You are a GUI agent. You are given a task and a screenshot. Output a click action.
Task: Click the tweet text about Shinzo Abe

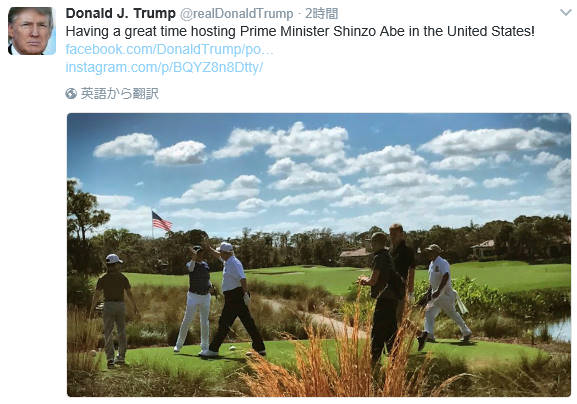(300, 31)
